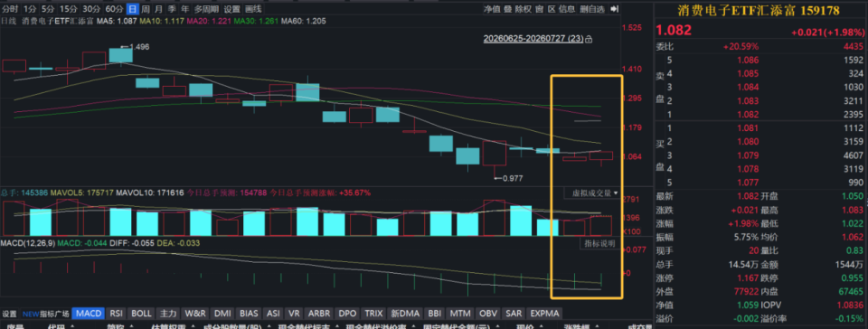Open the 除权 ex-rights option

[x=524, y=9]
